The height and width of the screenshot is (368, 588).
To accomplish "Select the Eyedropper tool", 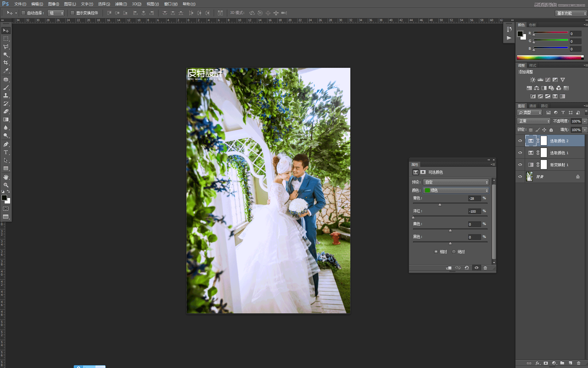I will 6,71.
